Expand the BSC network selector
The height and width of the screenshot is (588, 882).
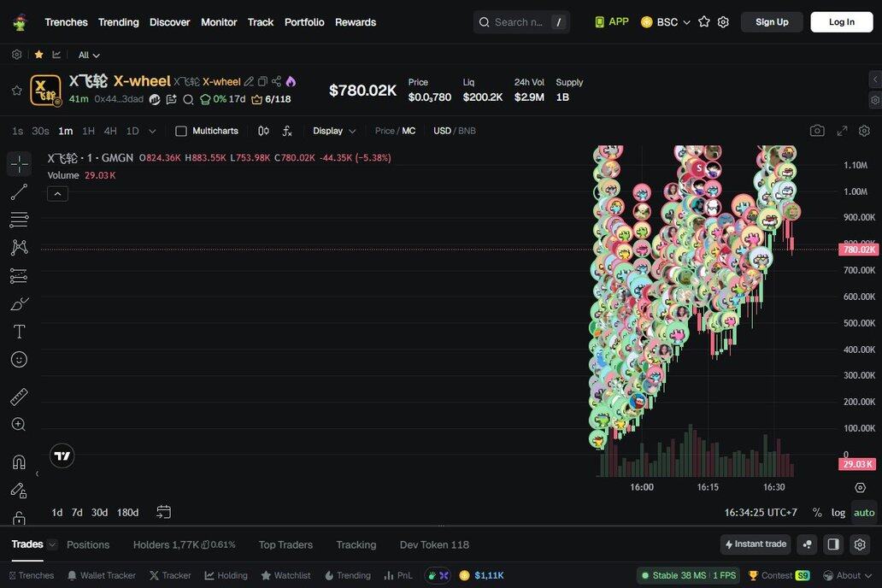click(666, 22)
